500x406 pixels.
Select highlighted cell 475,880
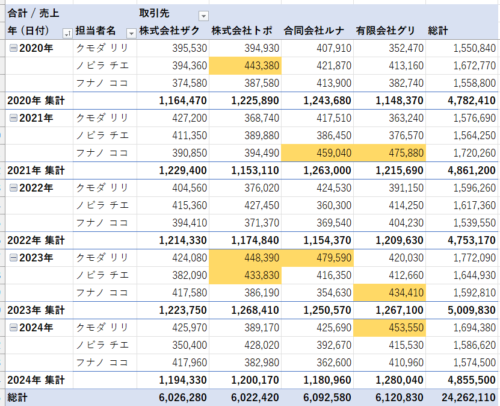coord(390,153)
